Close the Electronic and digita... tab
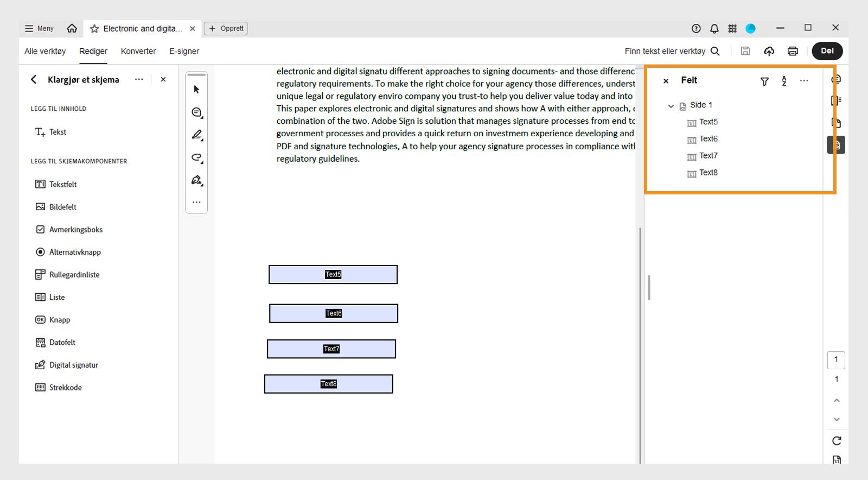 (193, 29)
